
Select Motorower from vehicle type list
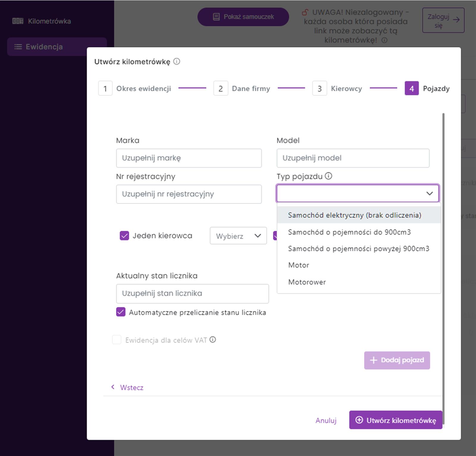[x=307, y=282]
